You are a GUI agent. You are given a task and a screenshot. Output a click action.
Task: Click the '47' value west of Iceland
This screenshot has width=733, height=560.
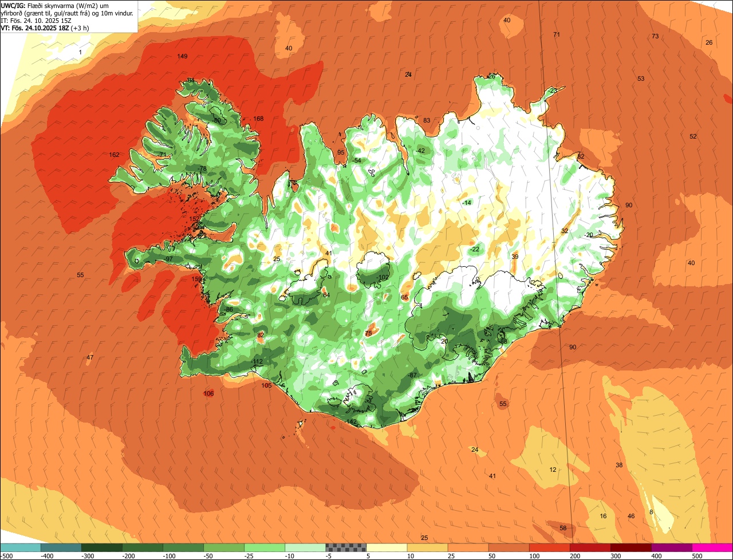click(90, 357)
